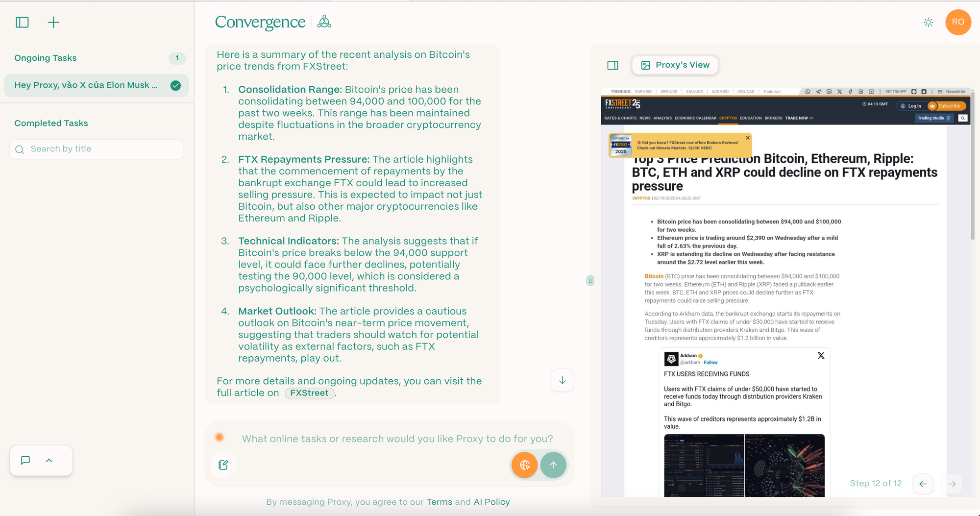Click orange Bitcoin link in article
The width and height of the screenshot is (980, 516).
[654, 276]
